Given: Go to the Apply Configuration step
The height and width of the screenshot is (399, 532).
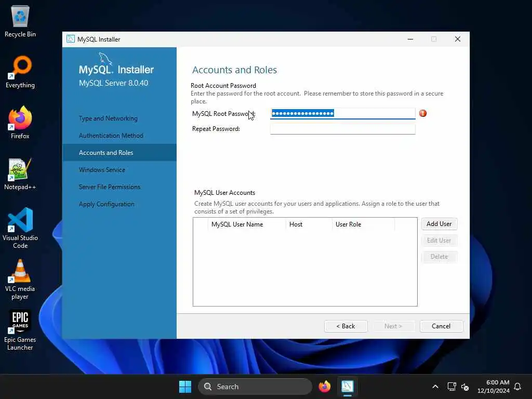Looking at the screenshot, I should [x=107, y=204].
